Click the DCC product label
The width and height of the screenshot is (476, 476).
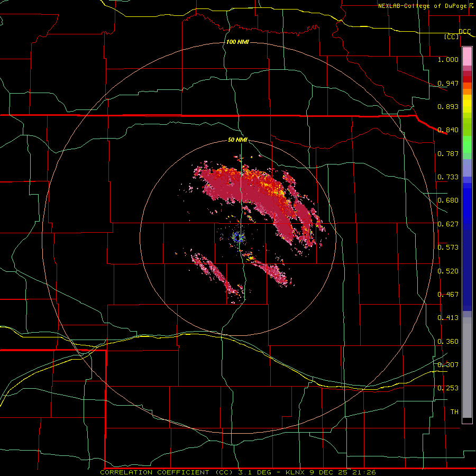click(464, 31)
